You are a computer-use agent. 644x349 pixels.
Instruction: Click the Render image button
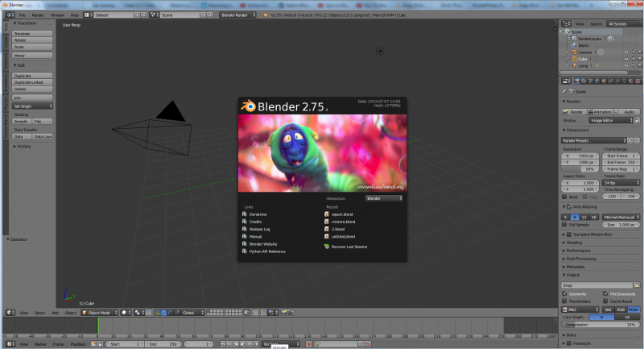tap(573, 112)
